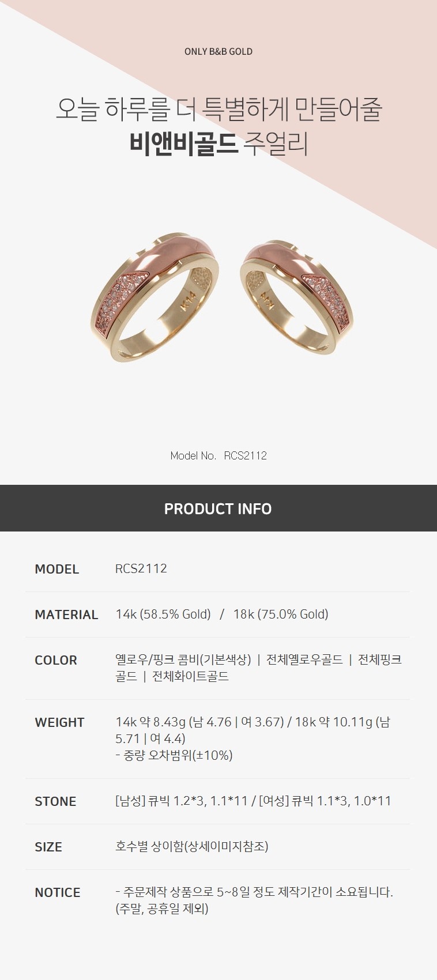Screen dimensions: 437x980
Task: Click the 전체화이트골드 color text
Action: pyautogui.click(x=190, y=676)
